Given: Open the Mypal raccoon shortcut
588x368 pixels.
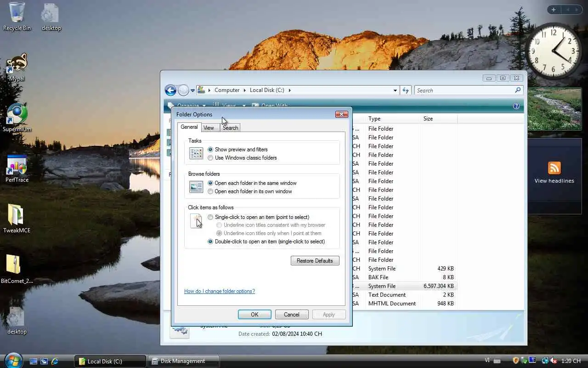Looking at the screenshot, I should 17,67.
